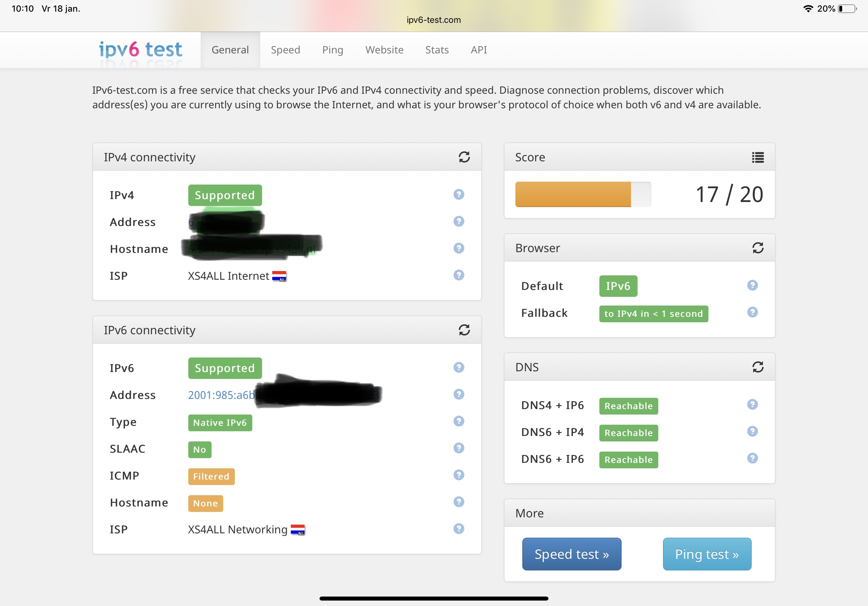This screenshot has width=868, height=606.
Task: Reload the DNS test panel
Action: click(x=758, y=367)
